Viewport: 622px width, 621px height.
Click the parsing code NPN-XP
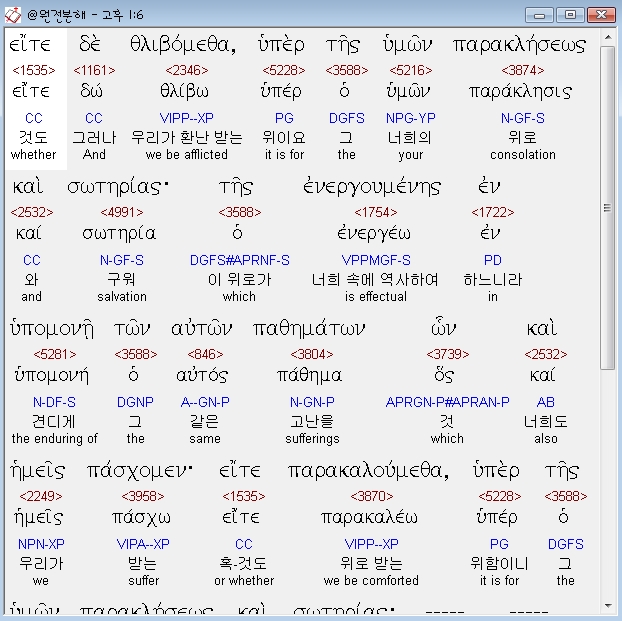[x=41, y=544]
